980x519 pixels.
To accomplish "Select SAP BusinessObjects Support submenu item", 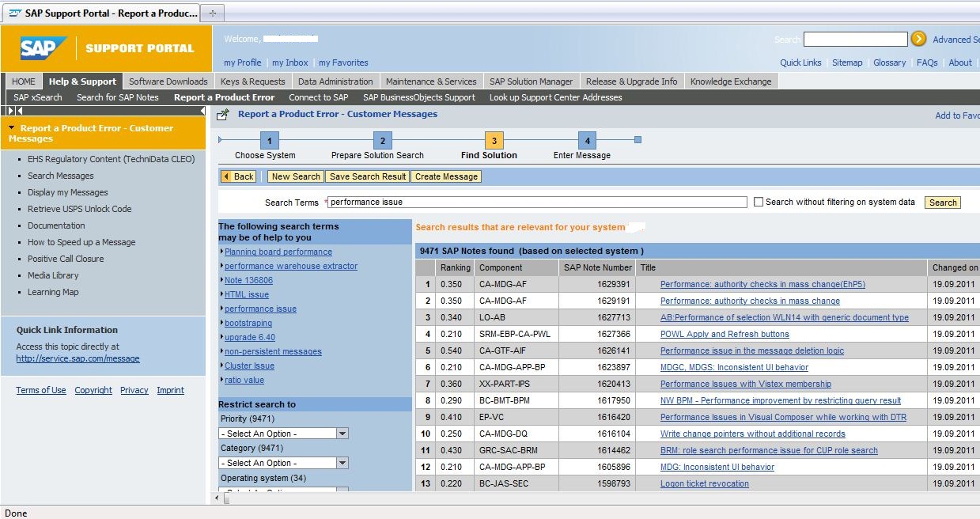I will pyautogui.click(x=419, y=97).
